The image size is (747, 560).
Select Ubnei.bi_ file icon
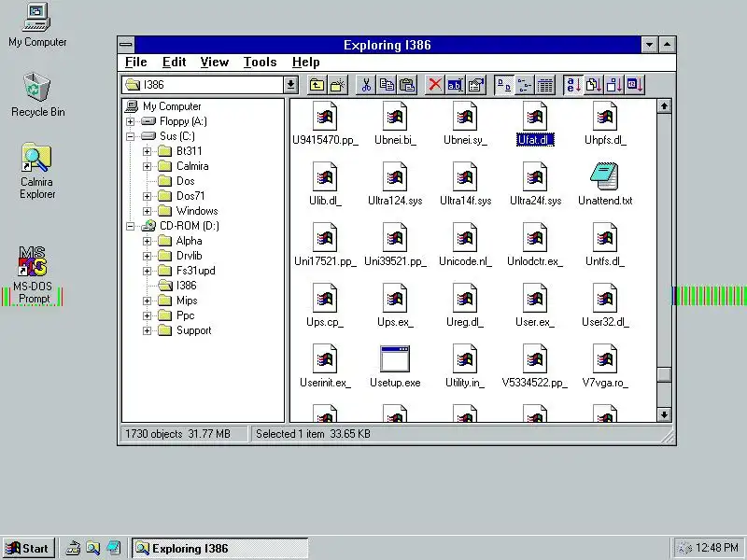coord(395,117)
